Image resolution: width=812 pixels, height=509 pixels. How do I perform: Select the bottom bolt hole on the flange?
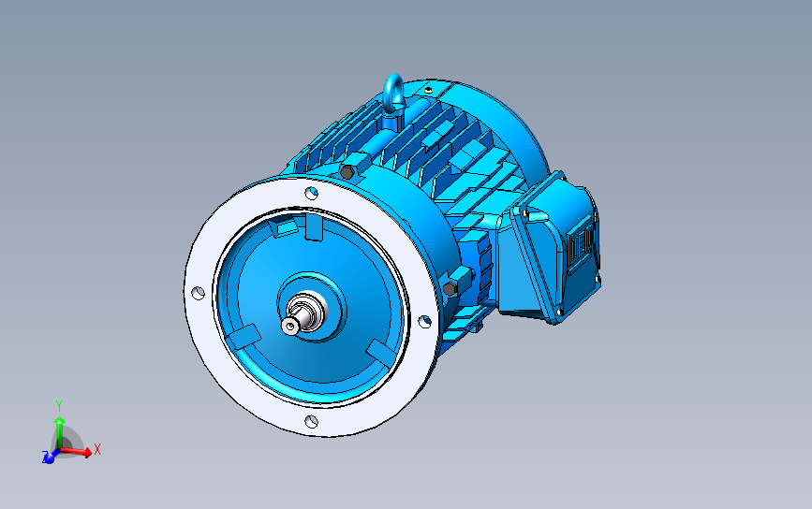[x=311, y=422]
